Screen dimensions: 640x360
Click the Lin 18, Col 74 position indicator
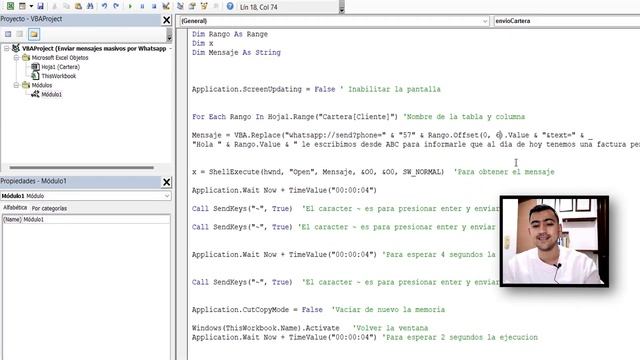click(x=259, y=7)
